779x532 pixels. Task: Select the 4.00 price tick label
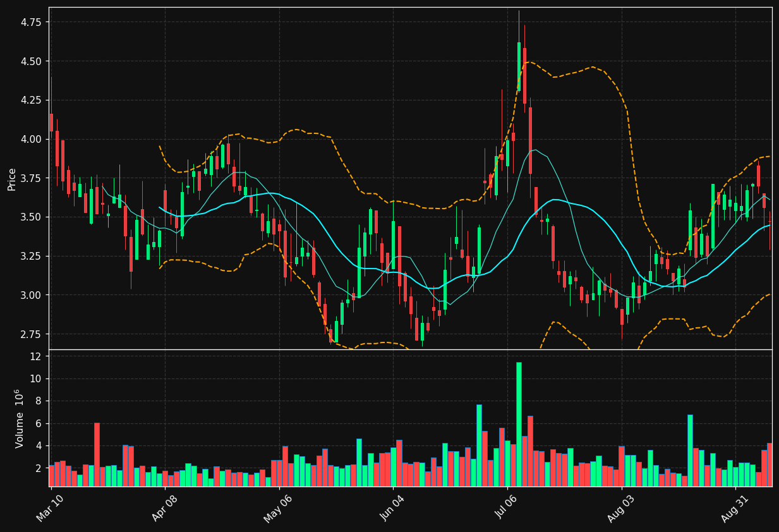[32, 139]
